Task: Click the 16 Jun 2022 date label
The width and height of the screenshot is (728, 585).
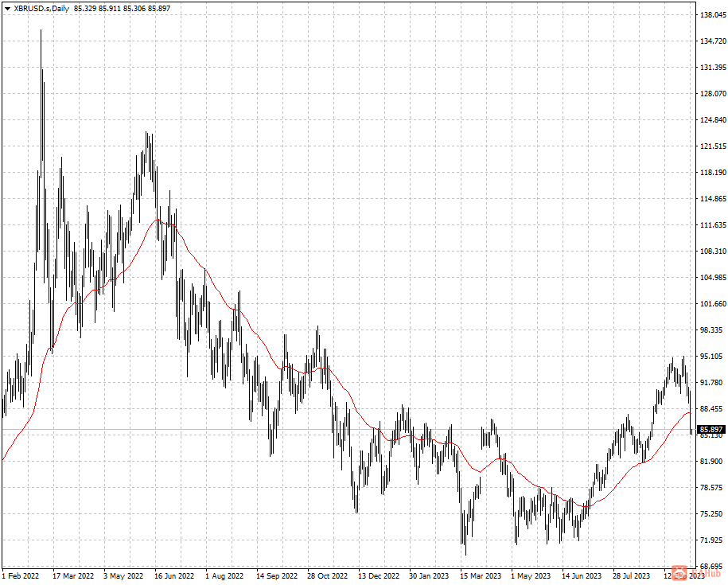Action: (x=174, y=575)
